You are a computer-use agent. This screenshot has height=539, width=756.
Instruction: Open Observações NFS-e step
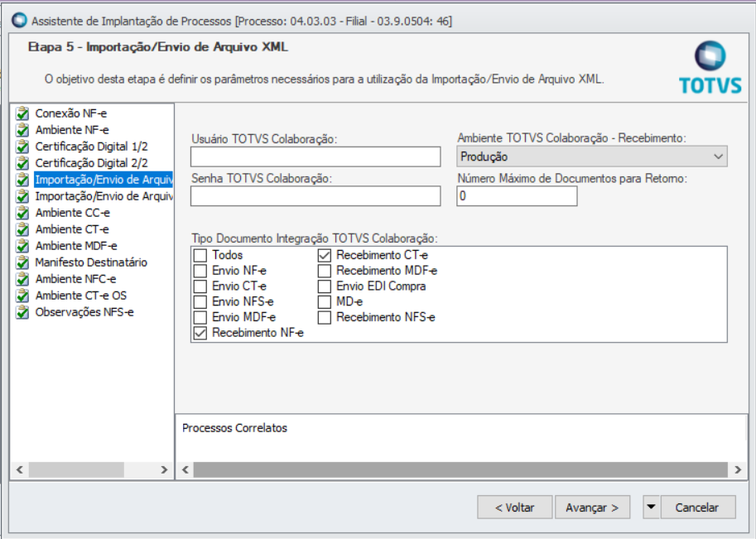84,312
